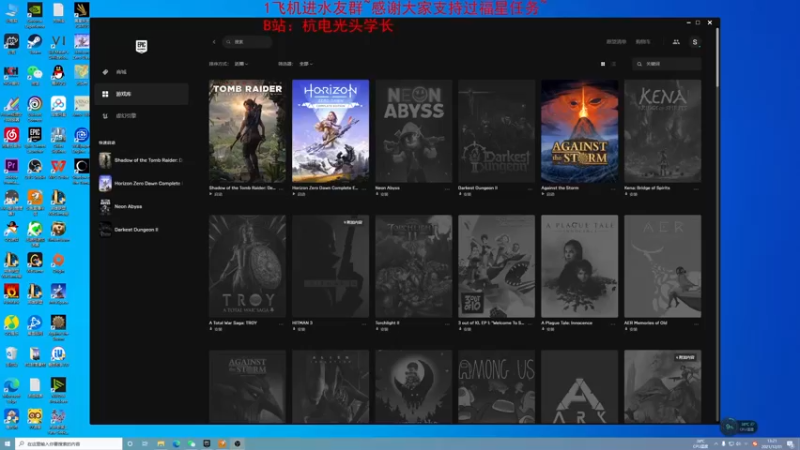Screen dimensions: 800x450
Task: Open File Explorer on the taskbar
Action: click(161, 444)
